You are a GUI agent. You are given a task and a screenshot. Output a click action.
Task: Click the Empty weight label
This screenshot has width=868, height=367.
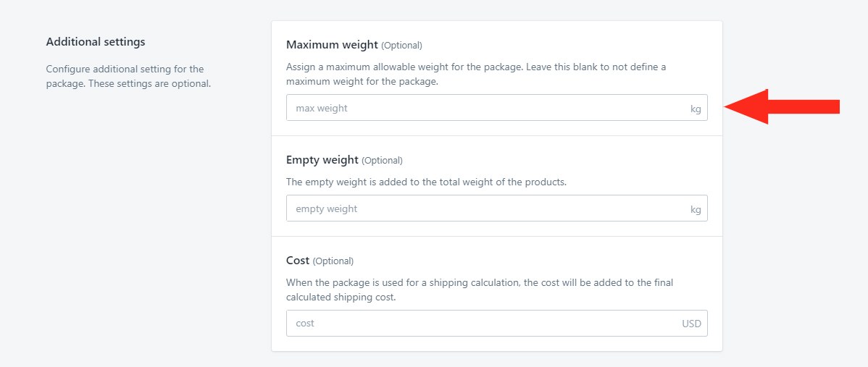(322, 160)
